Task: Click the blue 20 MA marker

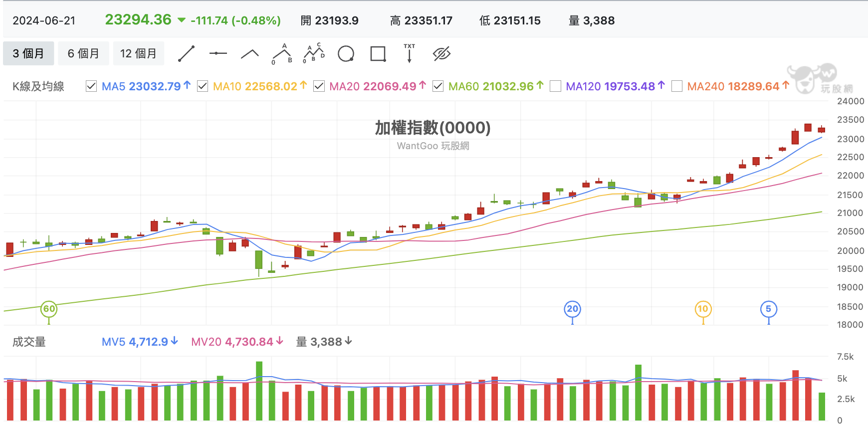Action: pyautogui.click(x=573, y=309)
